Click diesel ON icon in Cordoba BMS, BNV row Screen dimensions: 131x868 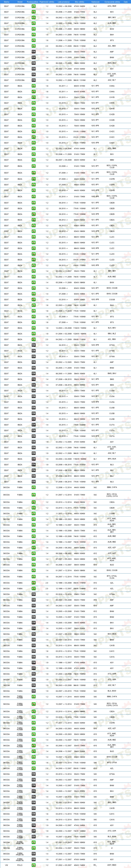point(34,63)
